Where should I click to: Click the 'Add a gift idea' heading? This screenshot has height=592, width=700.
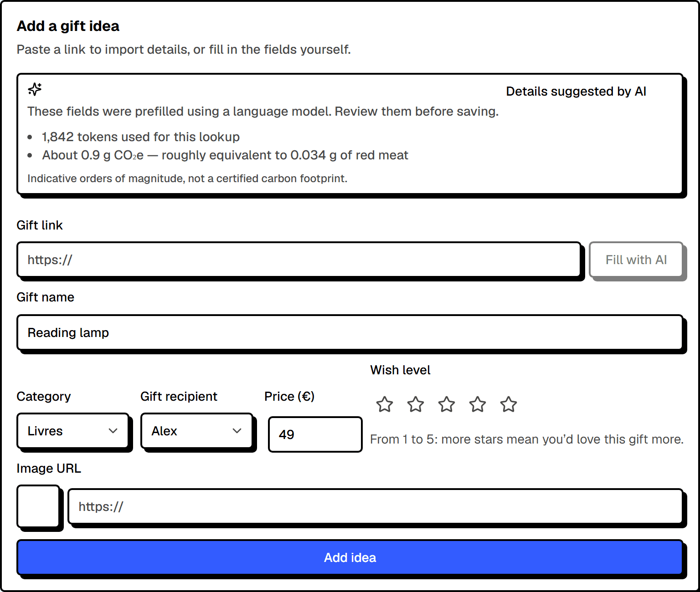tap(68, 26)
